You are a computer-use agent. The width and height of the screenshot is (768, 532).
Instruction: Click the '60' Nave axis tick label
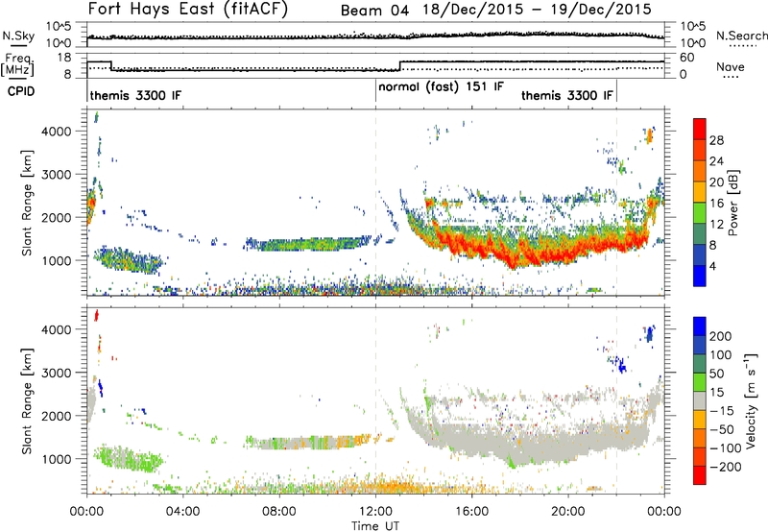click(687, 58)
